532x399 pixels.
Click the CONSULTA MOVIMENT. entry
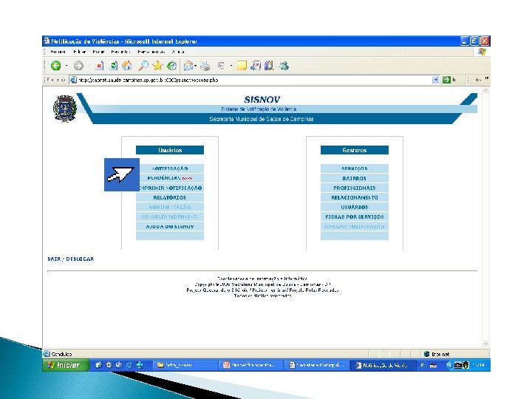[170, 216]
